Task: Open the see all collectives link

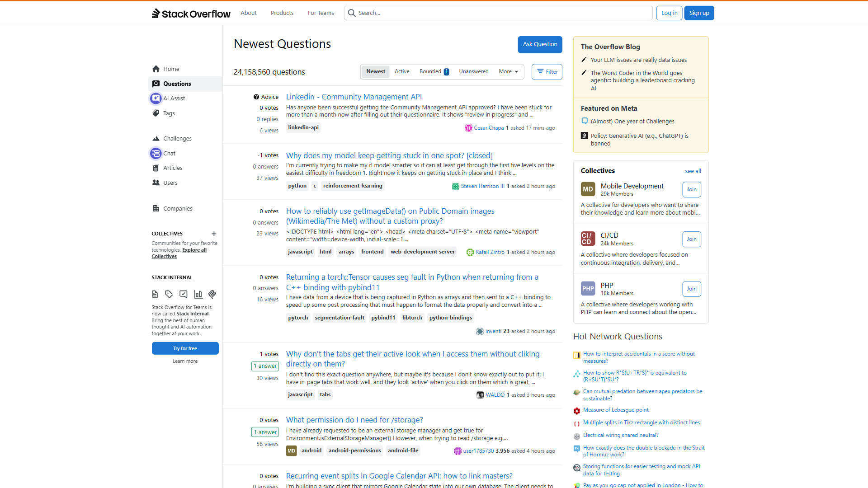Action: (x=693, y=171)
